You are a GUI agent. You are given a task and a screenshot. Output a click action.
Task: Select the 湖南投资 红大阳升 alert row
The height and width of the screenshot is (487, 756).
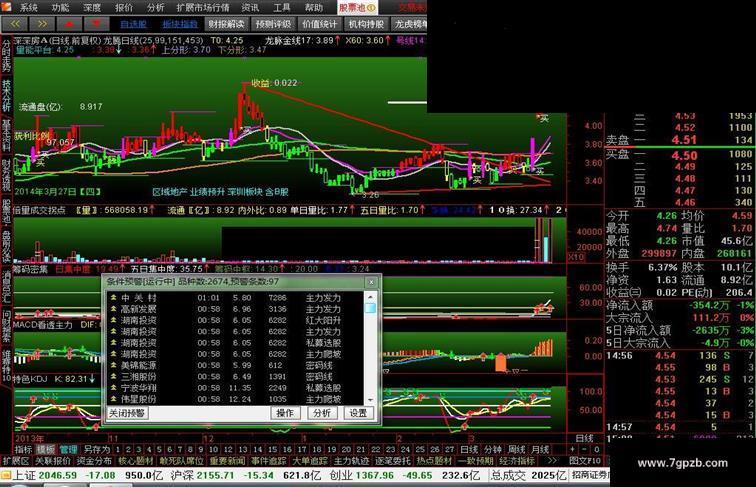pos(235,320)
